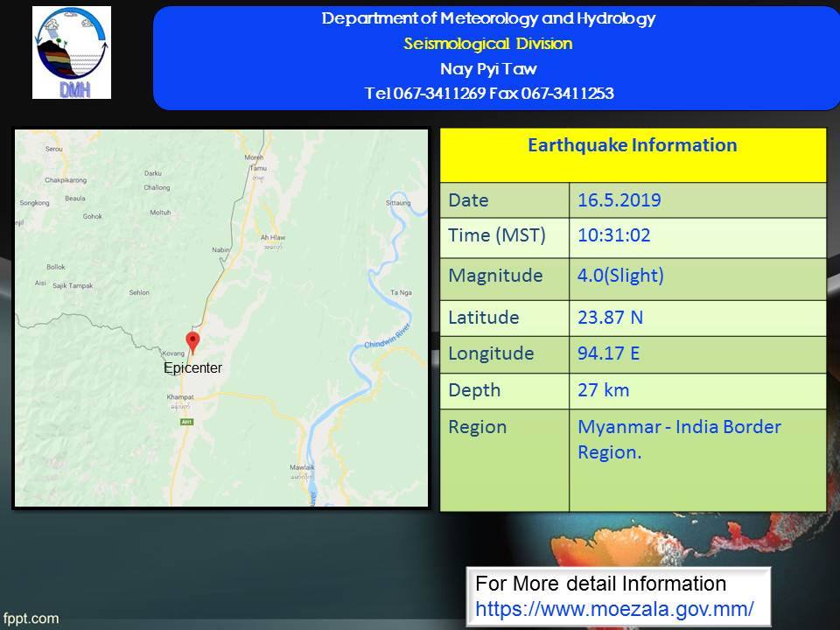Image resolution: width=840 pixels, height=630 pixels.
Task: Click the fppt.com watermark text
Action: click(30, 619)
